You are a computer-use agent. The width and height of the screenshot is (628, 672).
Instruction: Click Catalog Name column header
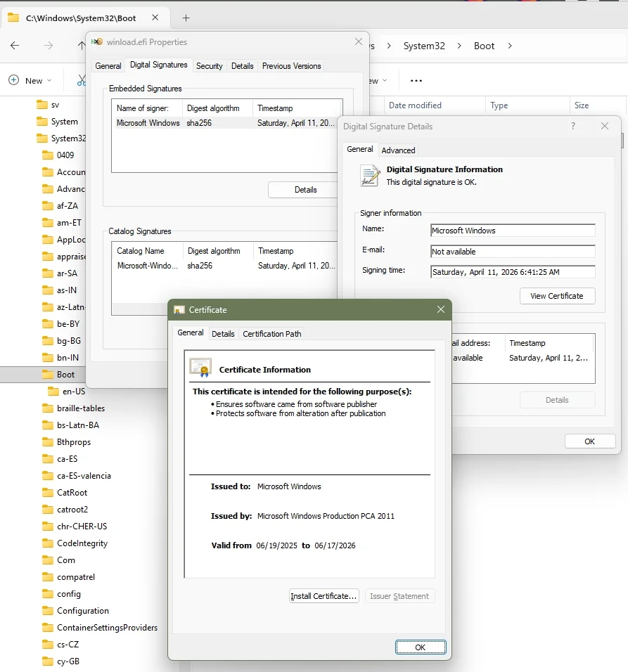tap(147, 251)
